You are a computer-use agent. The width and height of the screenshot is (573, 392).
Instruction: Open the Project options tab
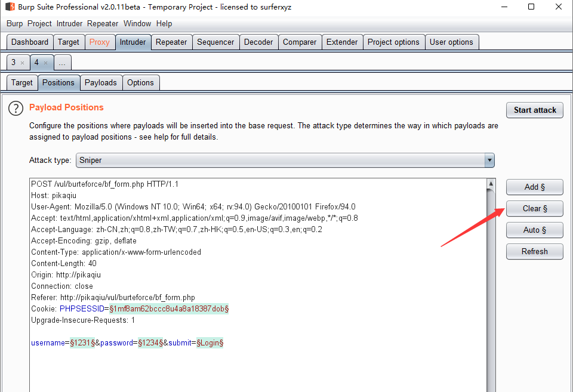point(393,42)
